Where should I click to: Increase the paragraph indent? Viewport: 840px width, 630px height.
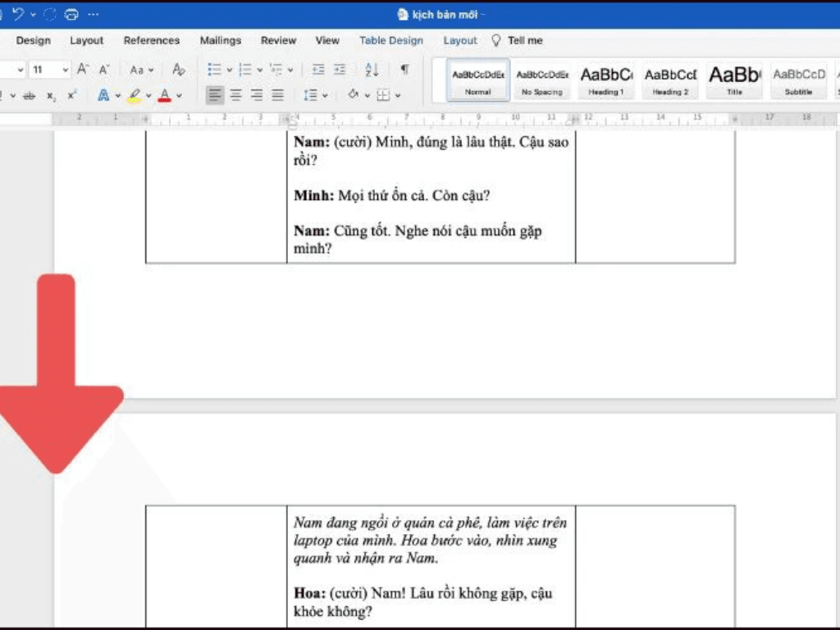tap(340, 70)
